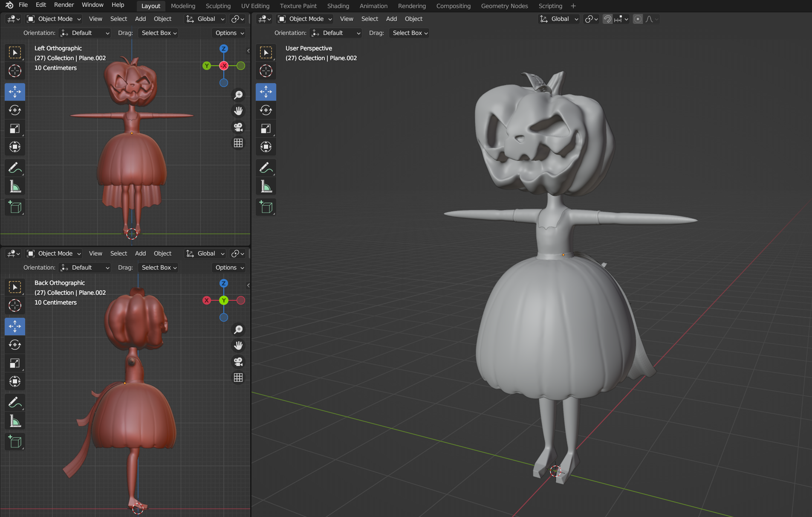Select the Measure tool in Left Orthographic viewport
Image resolution: width=812 pixels, height=517 pixels.
click(15, 186)
